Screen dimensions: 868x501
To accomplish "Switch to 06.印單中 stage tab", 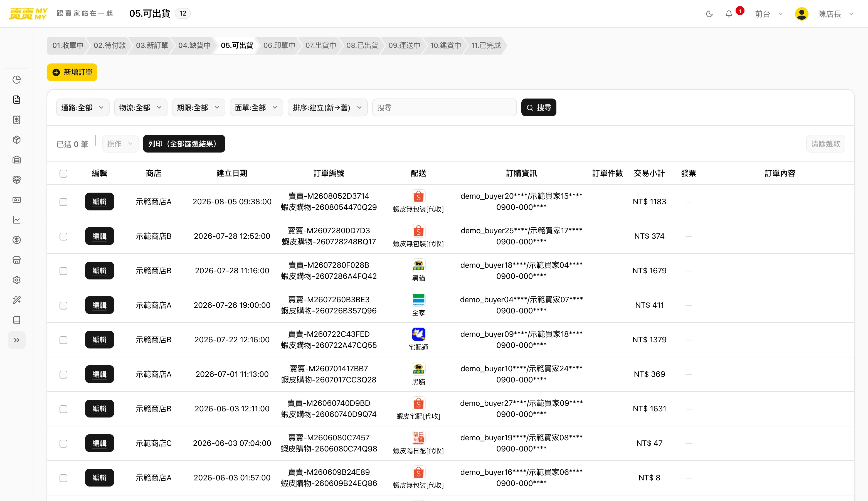I will pos(279,45).
